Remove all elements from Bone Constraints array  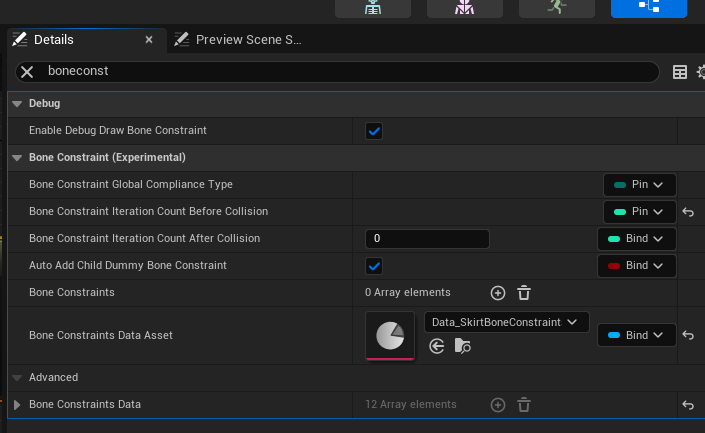click(x=524, y=293)
